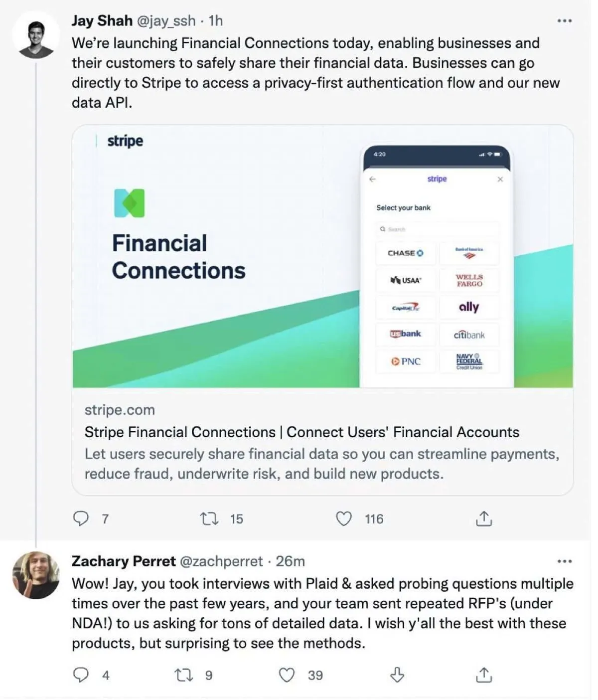Screen dimensions: 598x700
Task: Click the stripe.com domain link
Action: click(x=120, y=410)
